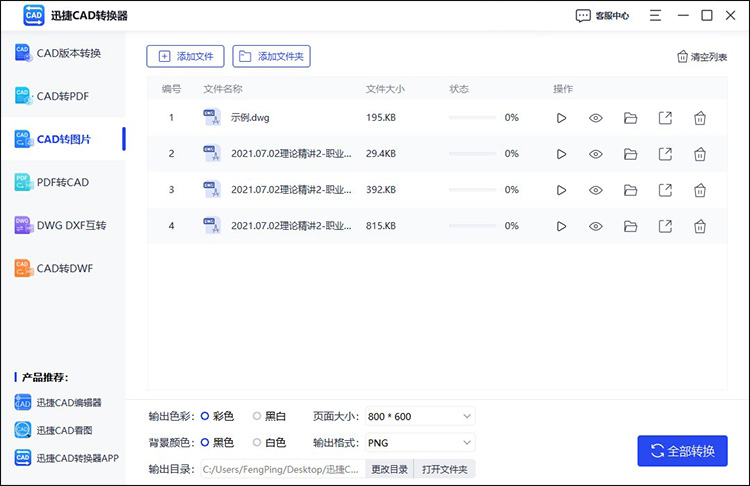Viewport: 750px width, 486px height.
Task: Click the progress bar of 示例.dwg
Action: click(473, 117)
